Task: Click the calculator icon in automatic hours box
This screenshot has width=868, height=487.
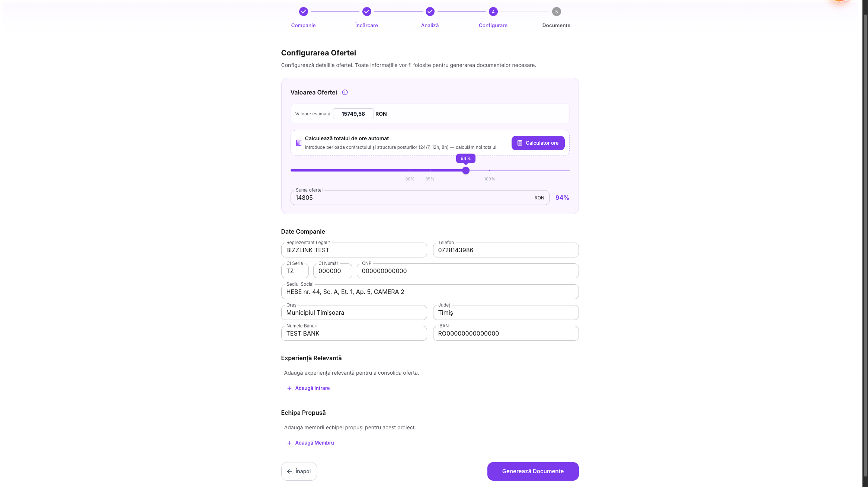Action: [298, 143]
